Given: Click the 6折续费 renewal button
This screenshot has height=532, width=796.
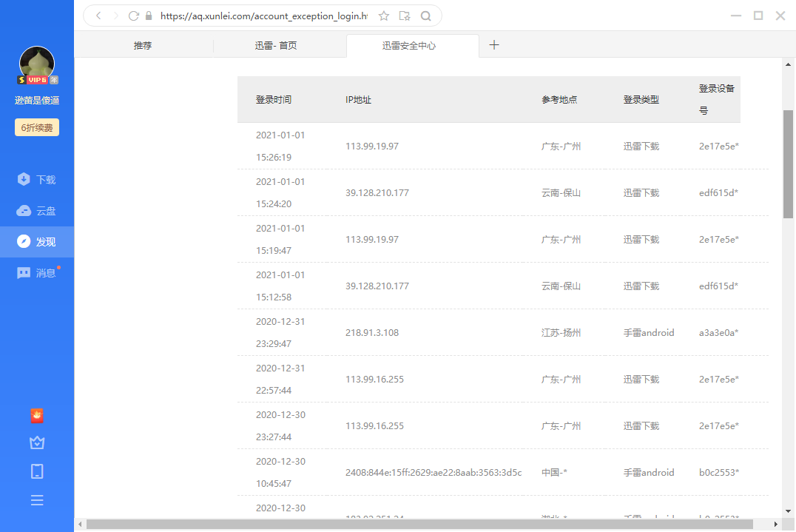Looking at the screenshot, I should [36, 127].
